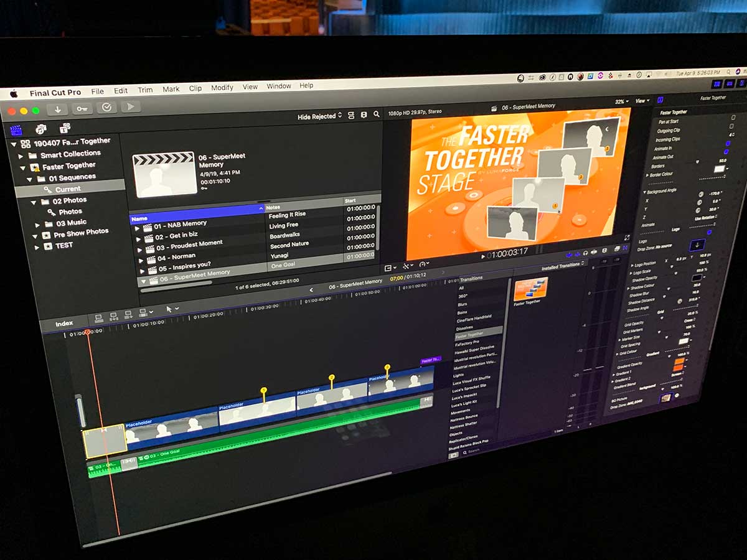This screenshot has width=747, height=560.
Task: Toggle the Animate Out checkbox
Action: pos(726,152)
